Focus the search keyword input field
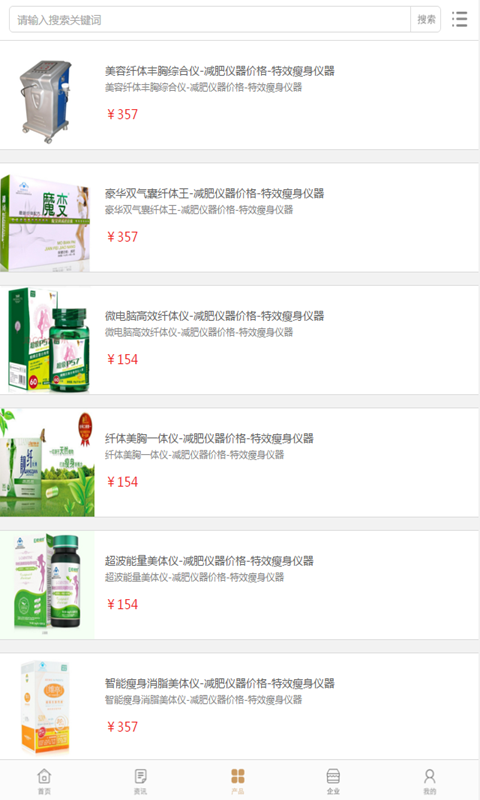The width and height of the screenshot is (480, 800). [210, 19]
